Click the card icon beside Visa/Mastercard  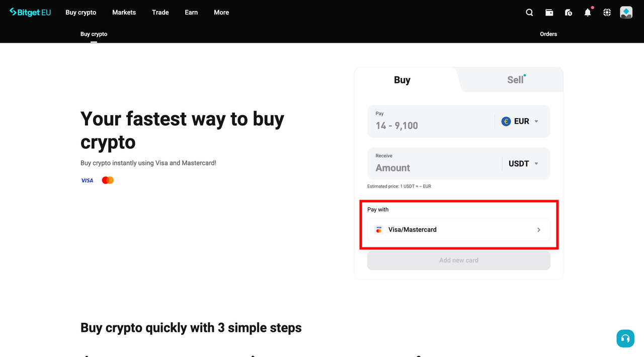point(379,230)
